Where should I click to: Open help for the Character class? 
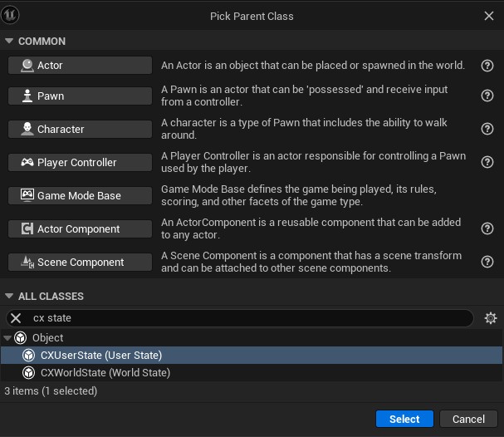[487, 129]
